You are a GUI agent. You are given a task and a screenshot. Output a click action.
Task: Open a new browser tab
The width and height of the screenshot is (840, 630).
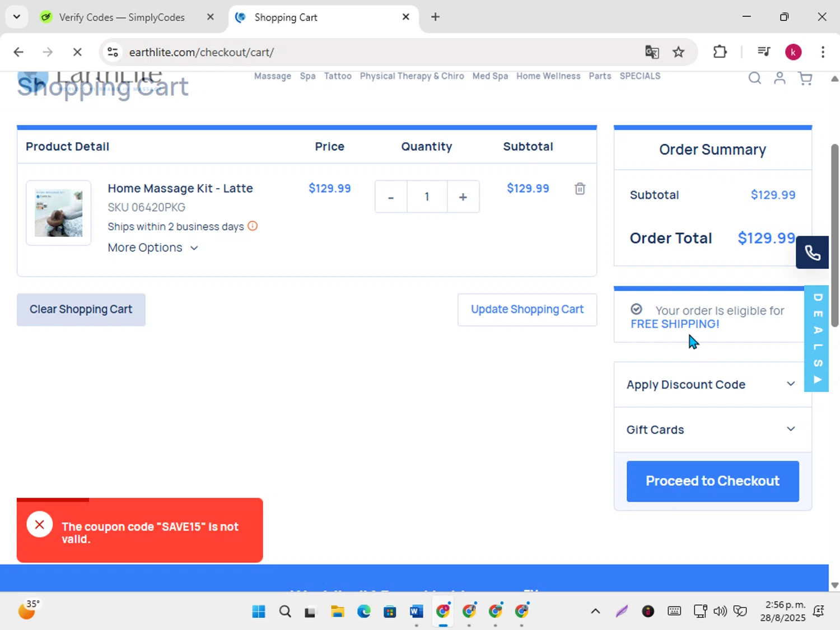point(435,17)
